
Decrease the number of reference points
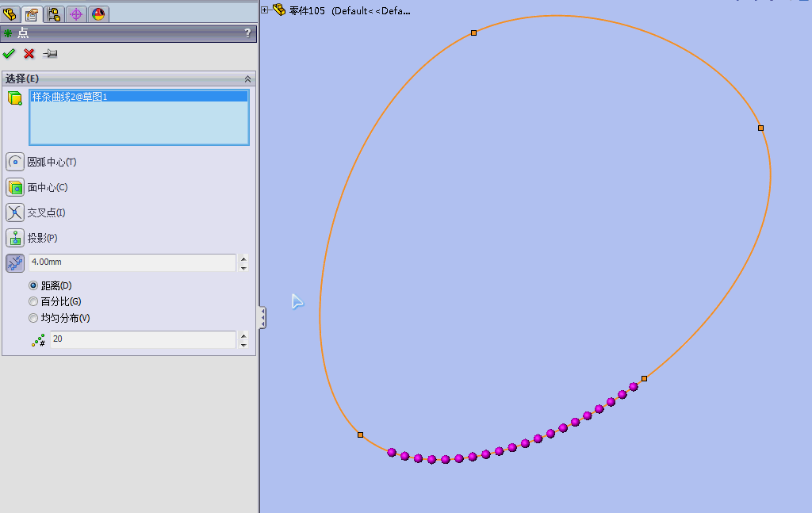point(244,344)
